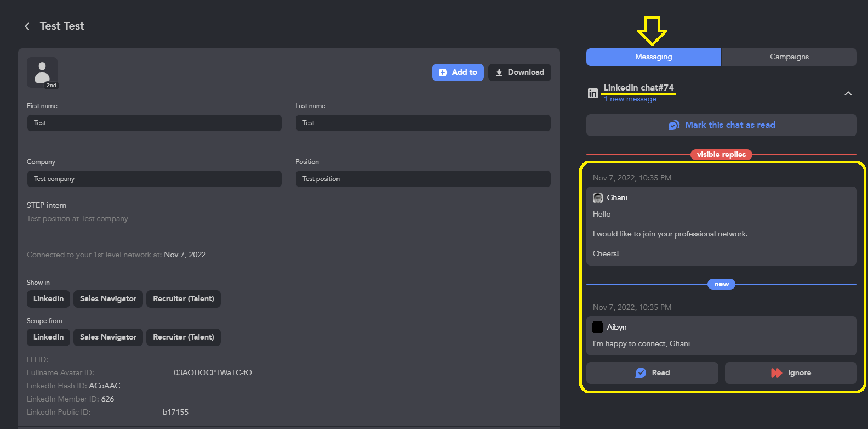The width and height of the screenshot is (868, 429).
Task: Click the Add to button label
Action: 464,72
